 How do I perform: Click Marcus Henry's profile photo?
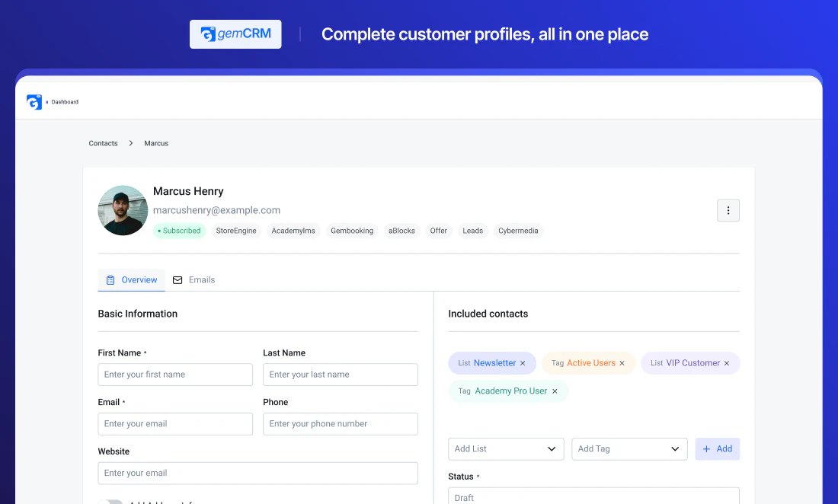click(123, 210)
